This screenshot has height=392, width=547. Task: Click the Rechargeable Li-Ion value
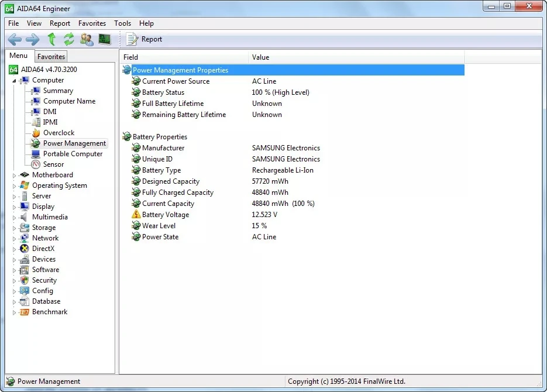coord(283,170)
